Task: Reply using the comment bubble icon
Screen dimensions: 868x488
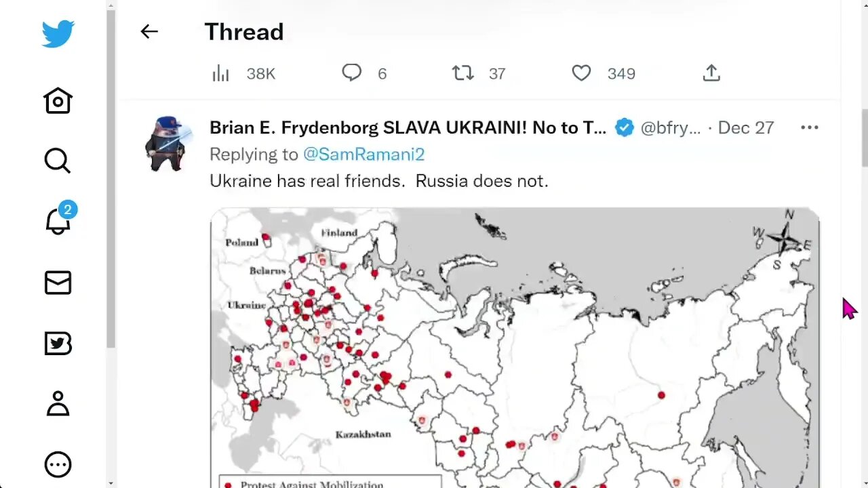Action: point(351,73)
